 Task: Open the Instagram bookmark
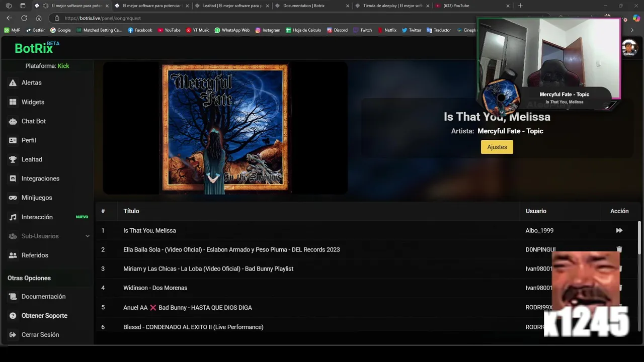[x=268, y=30]
